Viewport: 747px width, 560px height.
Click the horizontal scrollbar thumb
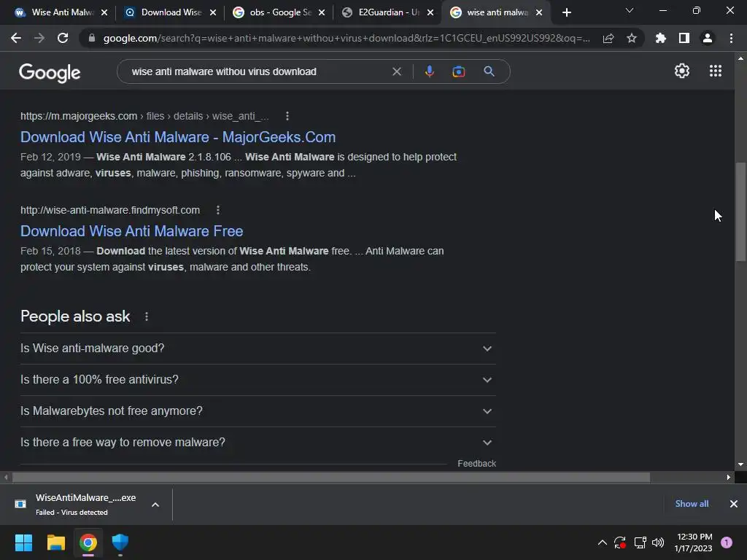331,478
